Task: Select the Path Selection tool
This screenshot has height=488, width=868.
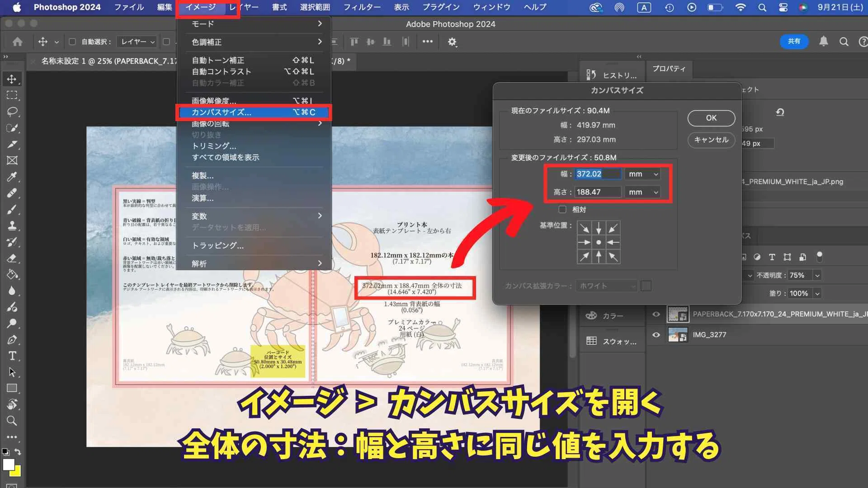Action: (12, 372)
